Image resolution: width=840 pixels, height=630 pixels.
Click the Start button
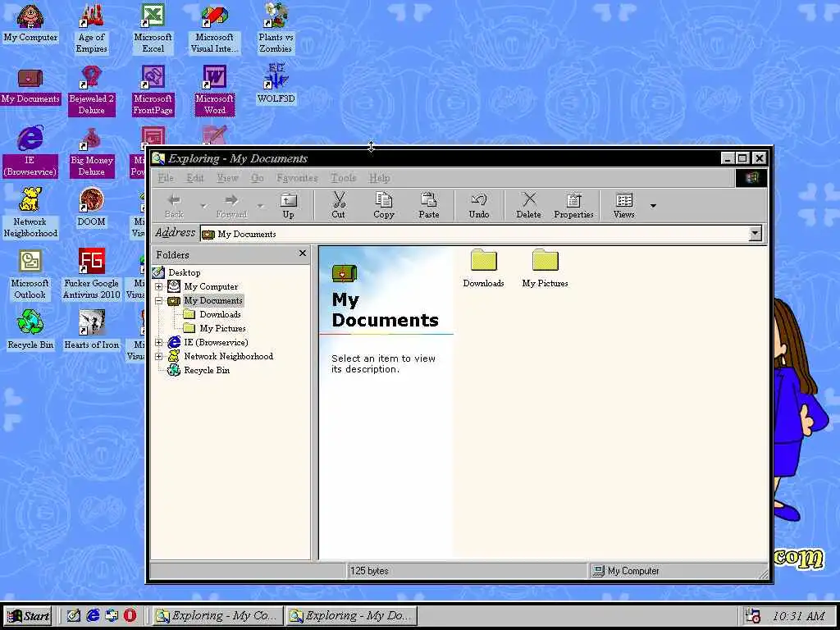29,616
